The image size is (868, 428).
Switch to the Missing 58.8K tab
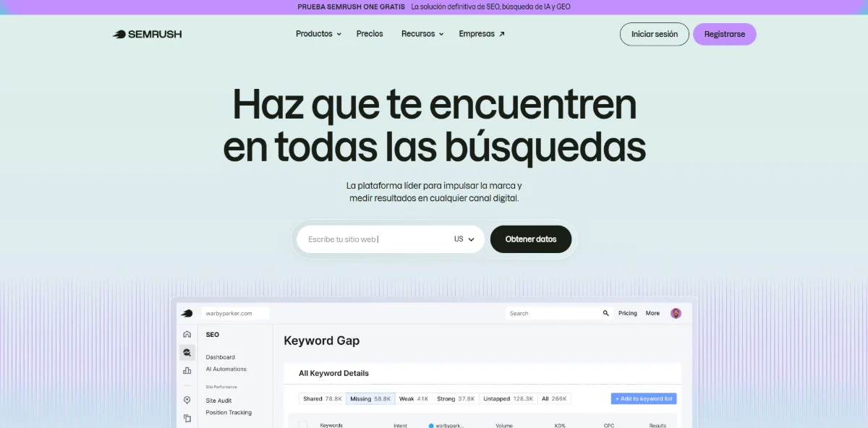click(x=370, y=398)
